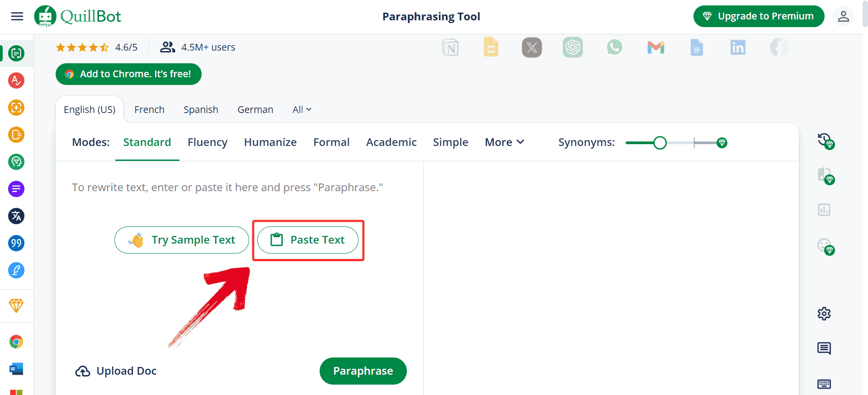Open the hamburger navigation menu
Image resolution: width=868 pixels, height=395 pixels.
coord(17,17)
